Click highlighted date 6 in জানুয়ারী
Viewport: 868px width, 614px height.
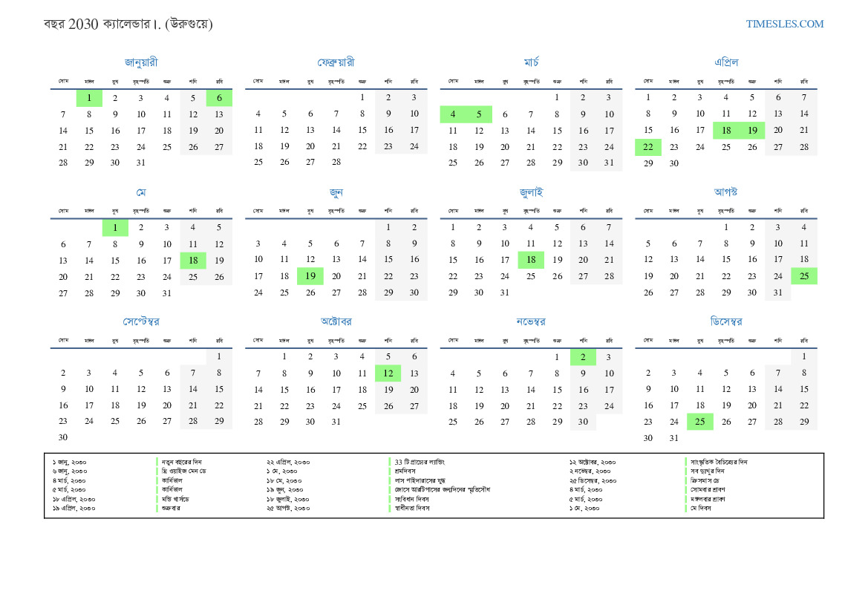219,98
